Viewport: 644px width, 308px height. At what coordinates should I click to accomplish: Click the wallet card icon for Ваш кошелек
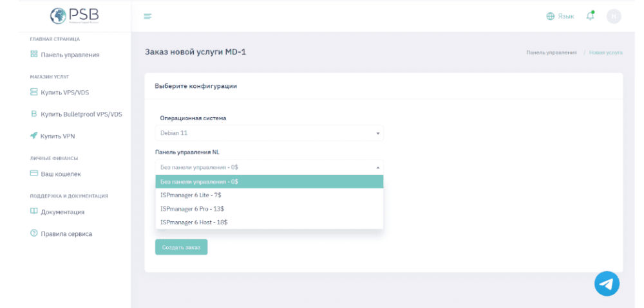pos(33,174)
